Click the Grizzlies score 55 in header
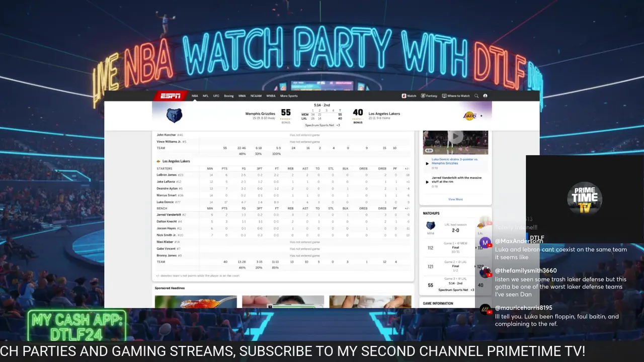This screenshot has height=362, width=644. click(x=286, y=113)
